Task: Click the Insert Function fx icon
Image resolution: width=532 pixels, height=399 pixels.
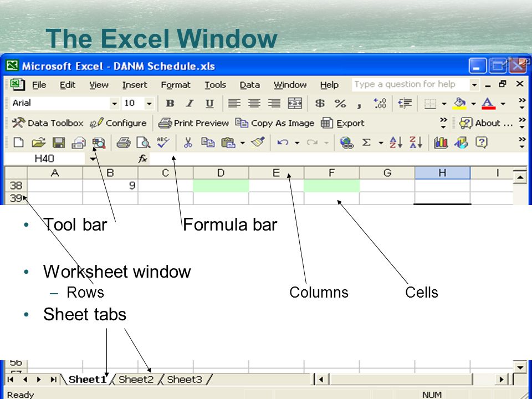Action: point(142,158)
